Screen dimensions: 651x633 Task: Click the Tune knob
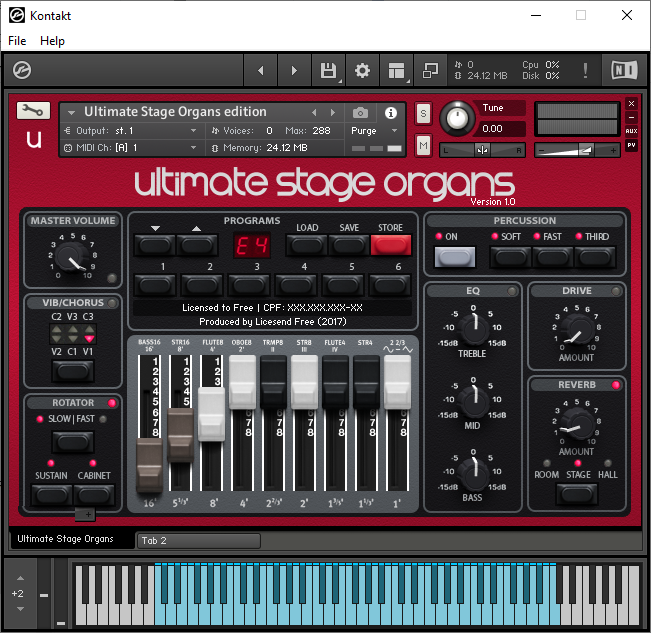tap(457, 118)
